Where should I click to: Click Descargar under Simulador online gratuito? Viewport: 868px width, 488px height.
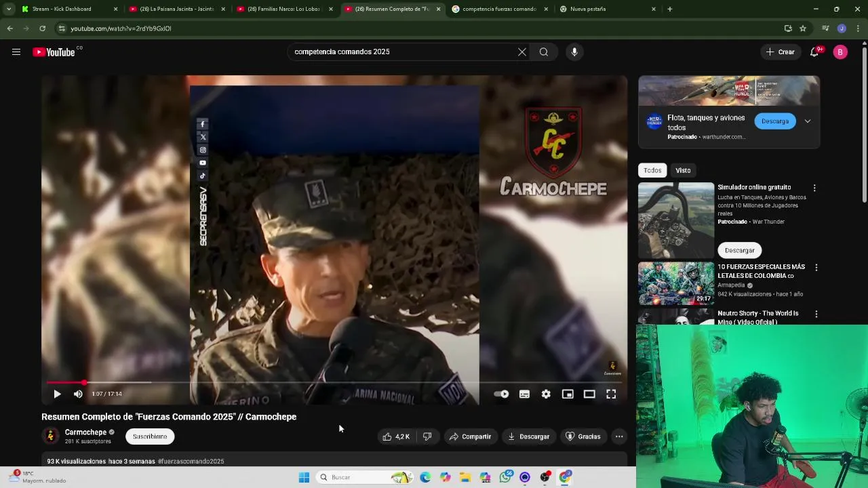740,250
